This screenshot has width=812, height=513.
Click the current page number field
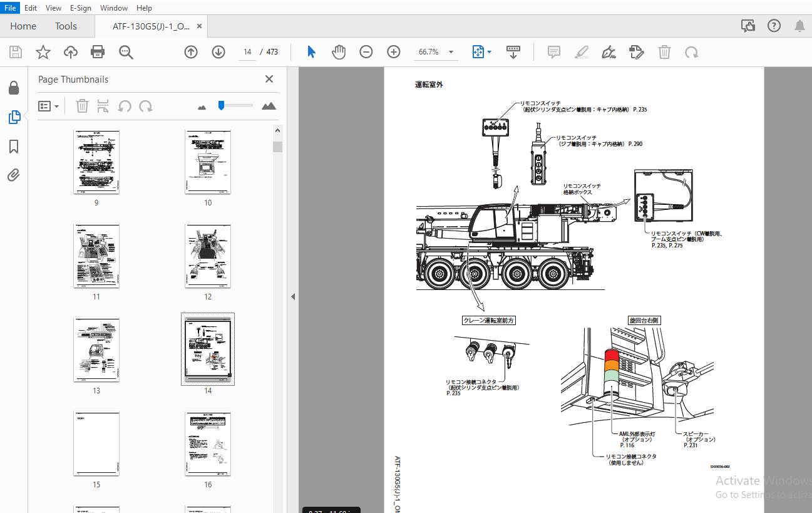pos(247,52)
